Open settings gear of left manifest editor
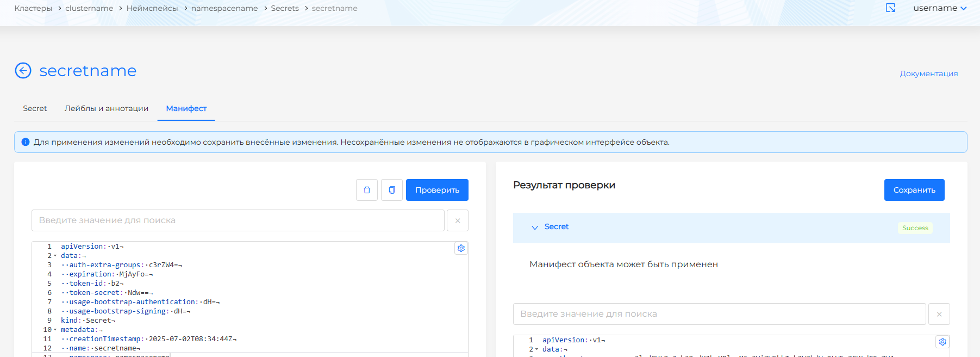 (x=461, y=248)
